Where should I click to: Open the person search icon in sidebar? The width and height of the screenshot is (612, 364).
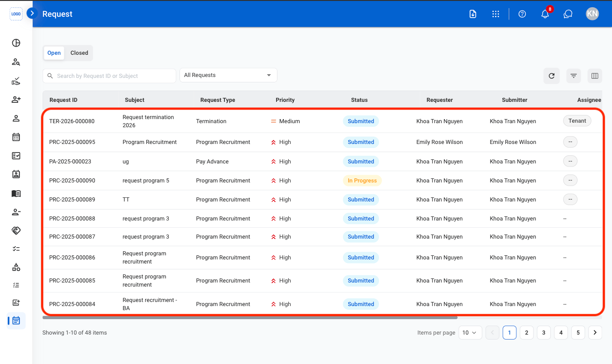(x=16, y=62)
